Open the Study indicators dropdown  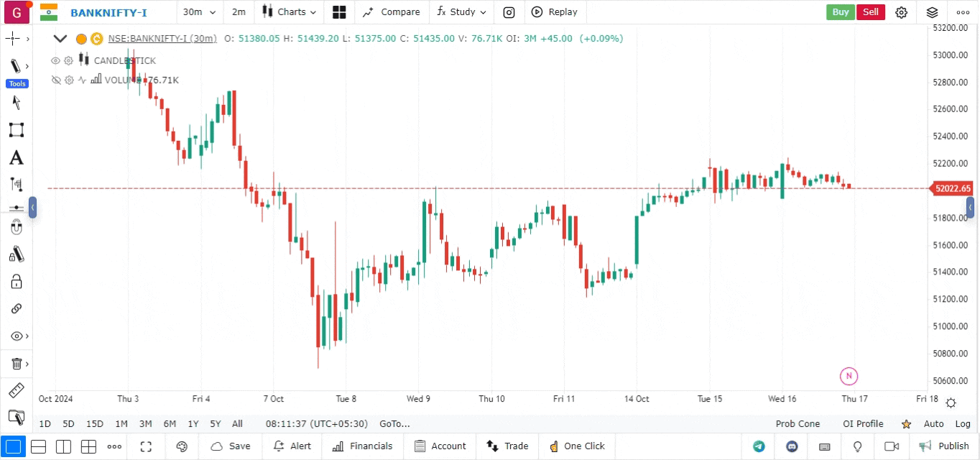click(x=461, y=12)
